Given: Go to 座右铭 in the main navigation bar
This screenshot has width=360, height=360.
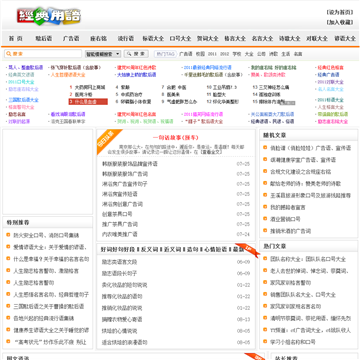Looking at the screenshot, I should tap(98, 38).
